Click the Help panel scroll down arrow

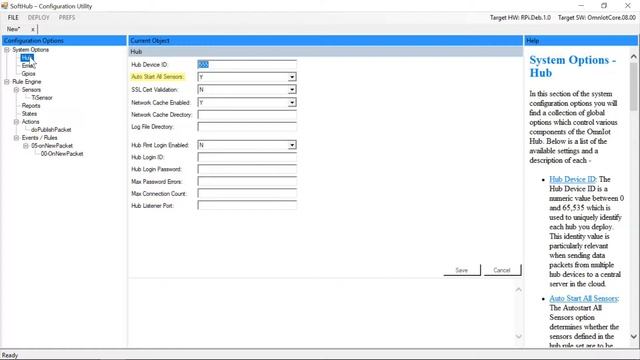pyautogui.click(x=633, y=337)
